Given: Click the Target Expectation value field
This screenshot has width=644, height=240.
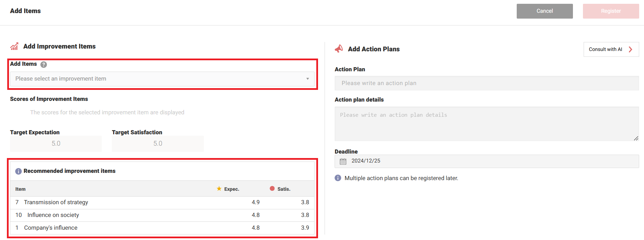Looking at the screenshot, I should (x=56, y=144).
